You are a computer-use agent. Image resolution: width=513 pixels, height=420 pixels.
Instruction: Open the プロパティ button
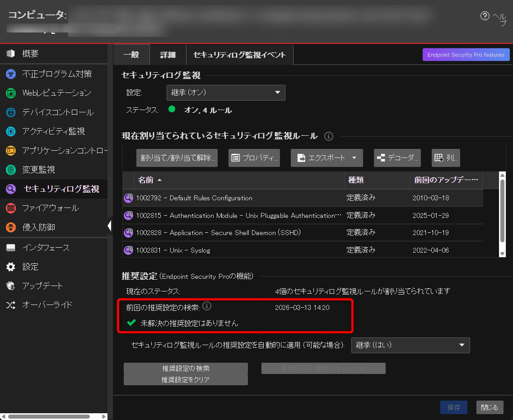pyautogui.click(x=254, y=158)
